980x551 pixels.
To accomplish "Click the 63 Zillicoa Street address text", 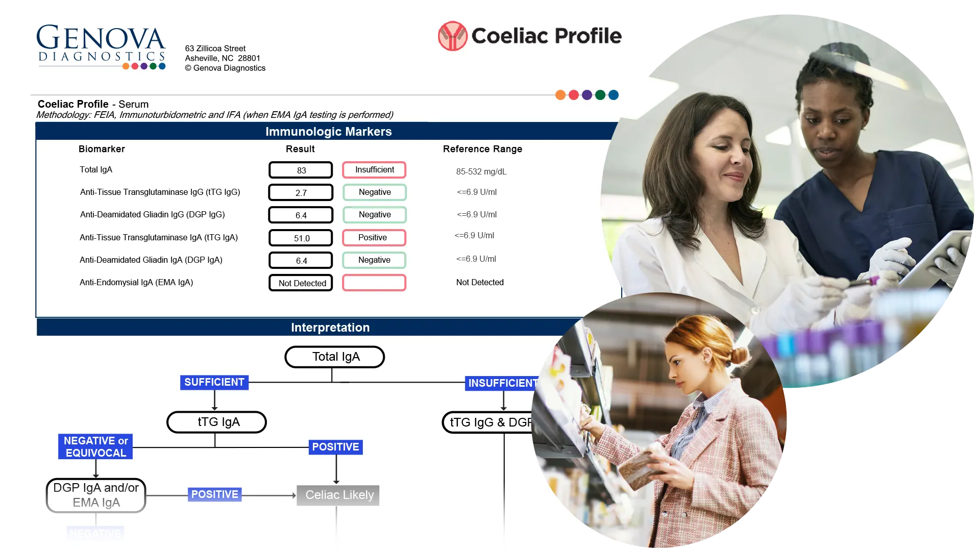I will (215, 48).
